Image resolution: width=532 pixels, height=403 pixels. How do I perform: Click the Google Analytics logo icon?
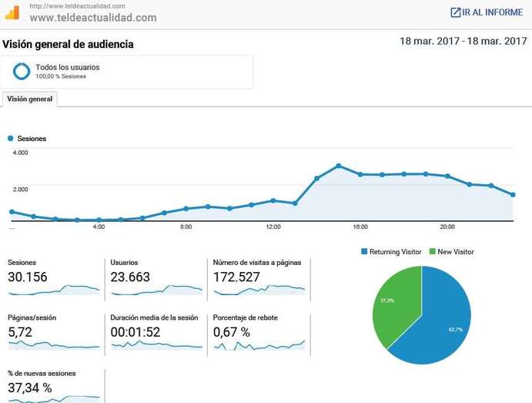[12, 12]
